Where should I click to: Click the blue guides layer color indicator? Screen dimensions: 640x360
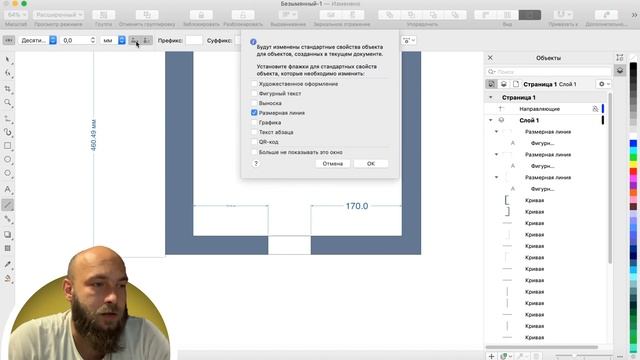603,109
